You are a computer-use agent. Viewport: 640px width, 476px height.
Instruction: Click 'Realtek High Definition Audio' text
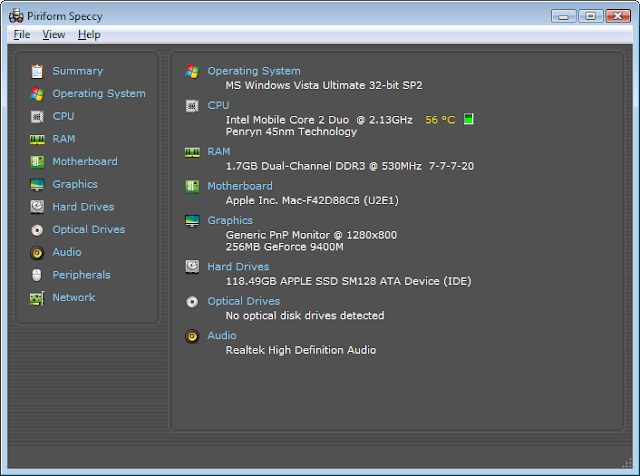pos(301,350)
